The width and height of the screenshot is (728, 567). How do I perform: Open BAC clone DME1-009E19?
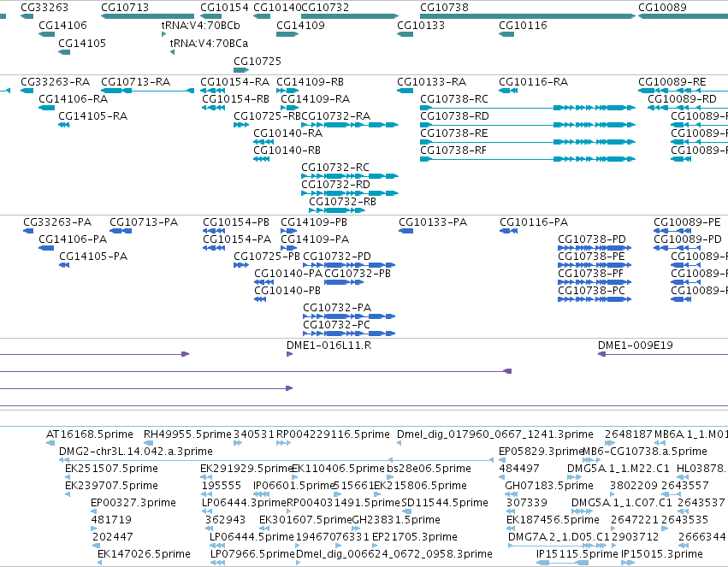635,346
